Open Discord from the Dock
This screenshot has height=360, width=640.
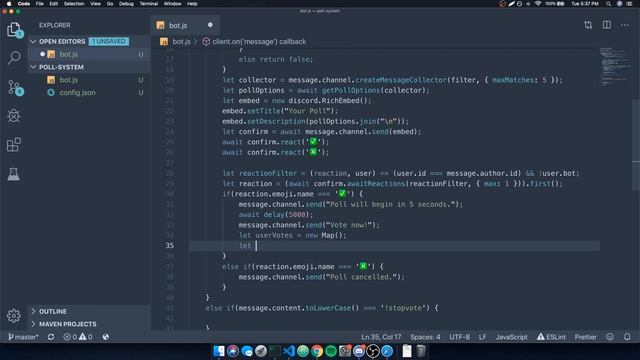point(359,351)
